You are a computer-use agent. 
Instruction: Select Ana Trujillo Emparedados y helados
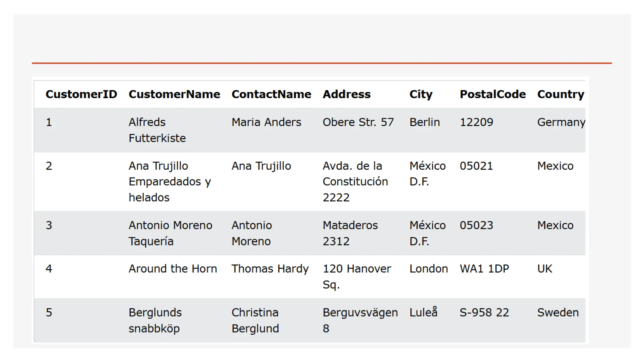point(169,182)
